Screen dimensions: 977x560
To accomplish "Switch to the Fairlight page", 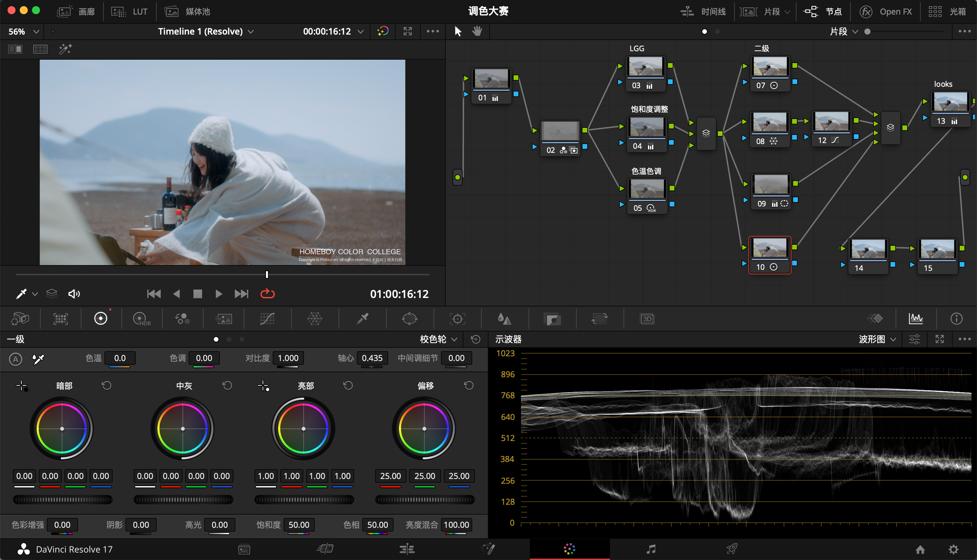I will coord(651,549).
